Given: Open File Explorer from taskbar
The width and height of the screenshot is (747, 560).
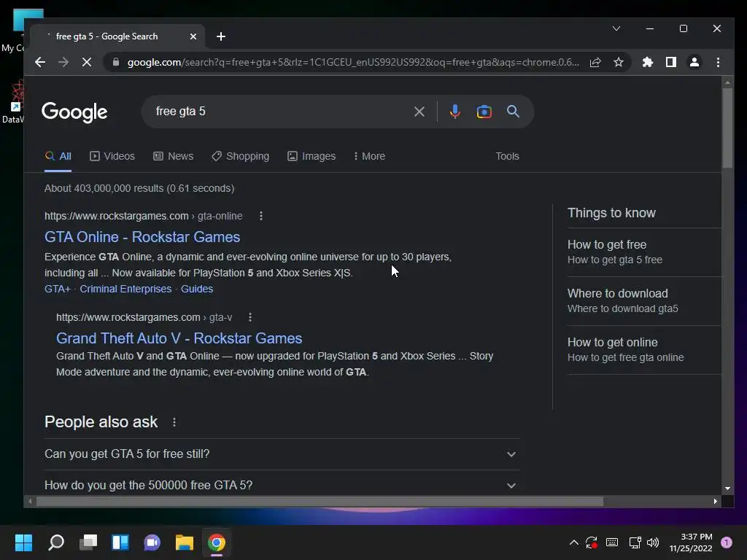Looking at the screenshot, I should coord(185,542).
